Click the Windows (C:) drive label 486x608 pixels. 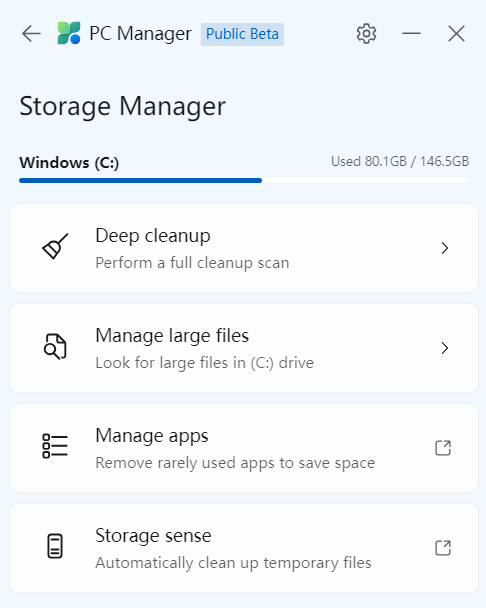point(69,162)
